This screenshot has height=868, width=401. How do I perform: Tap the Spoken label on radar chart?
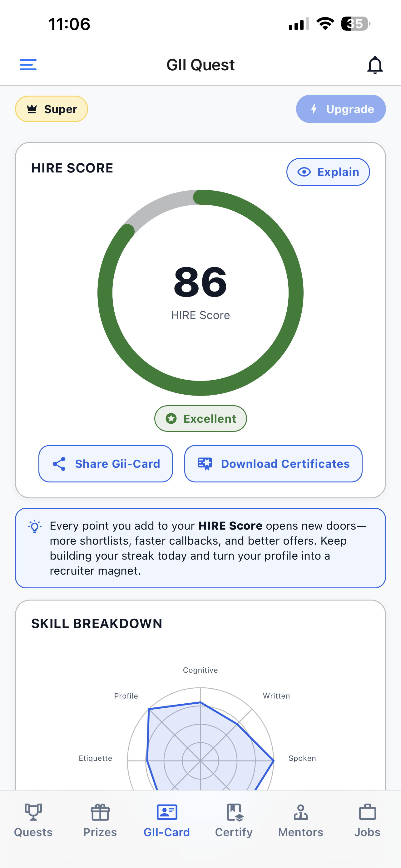tap(302, 758)
